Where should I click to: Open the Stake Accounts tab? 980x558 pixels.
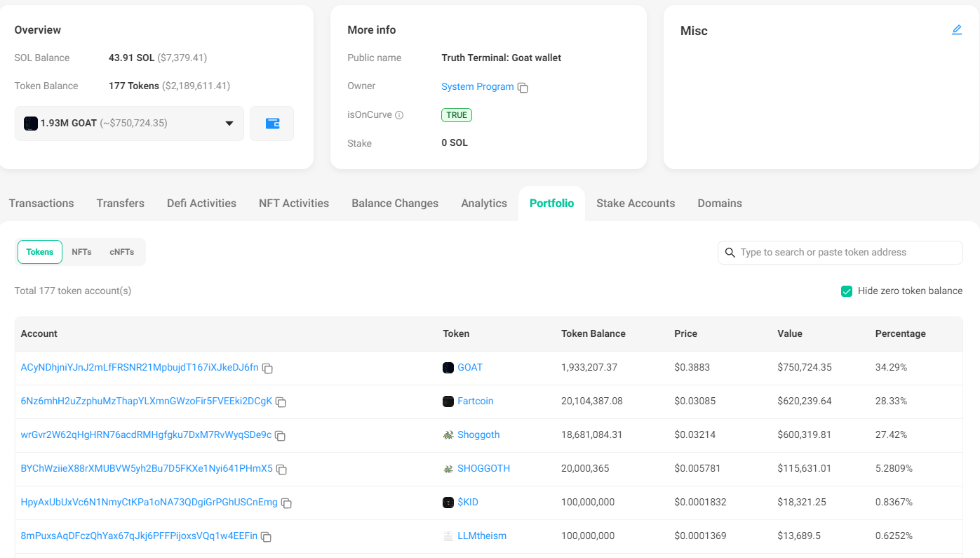(x=635, y=204)
